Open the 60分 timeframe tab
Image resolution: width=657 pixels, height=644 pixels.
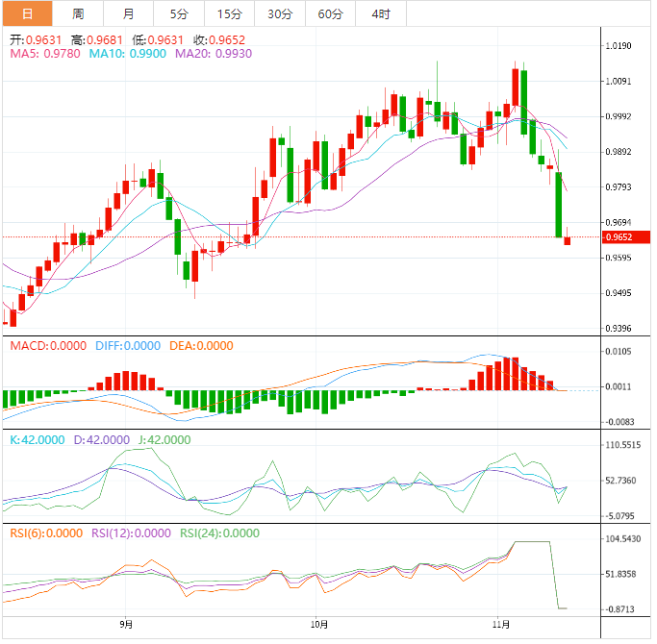pyautogui.click(x=331, y=13)
